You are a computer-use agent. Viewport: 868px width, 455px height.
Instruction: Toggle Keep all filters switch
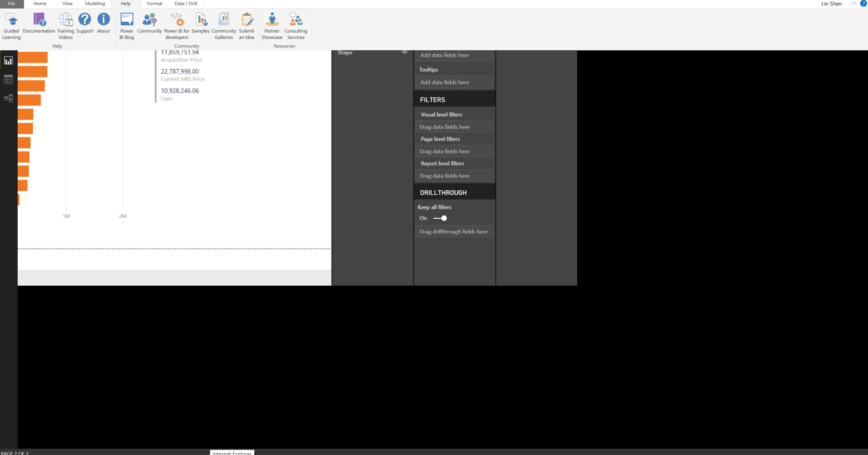tap(440, 218)
